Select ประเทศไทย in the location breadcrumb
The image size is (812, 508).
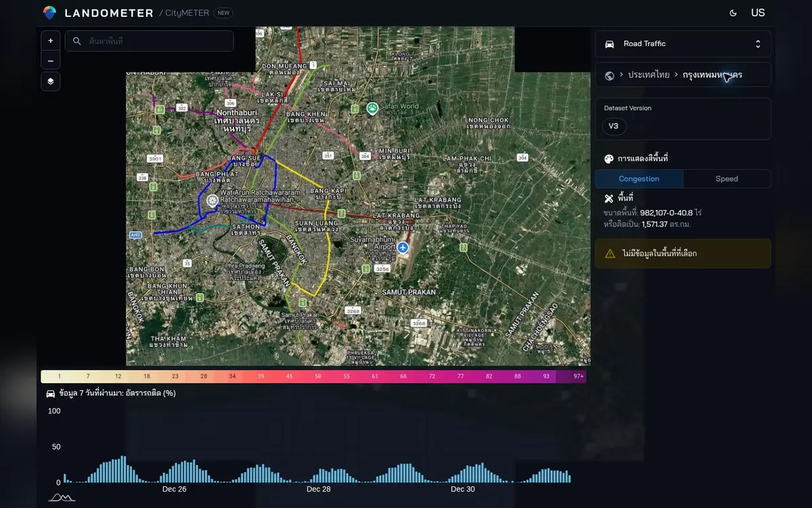[649, 75]
